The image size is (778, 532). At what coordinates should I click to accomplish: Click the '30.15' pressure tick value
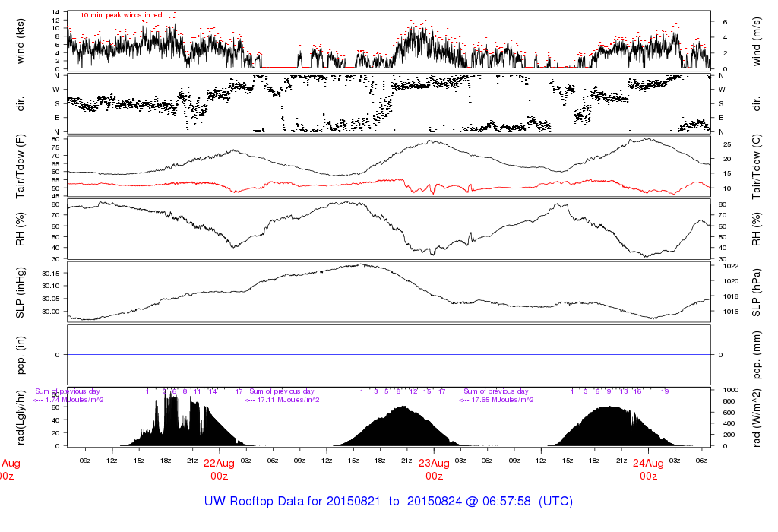click(x=51, y=274)
